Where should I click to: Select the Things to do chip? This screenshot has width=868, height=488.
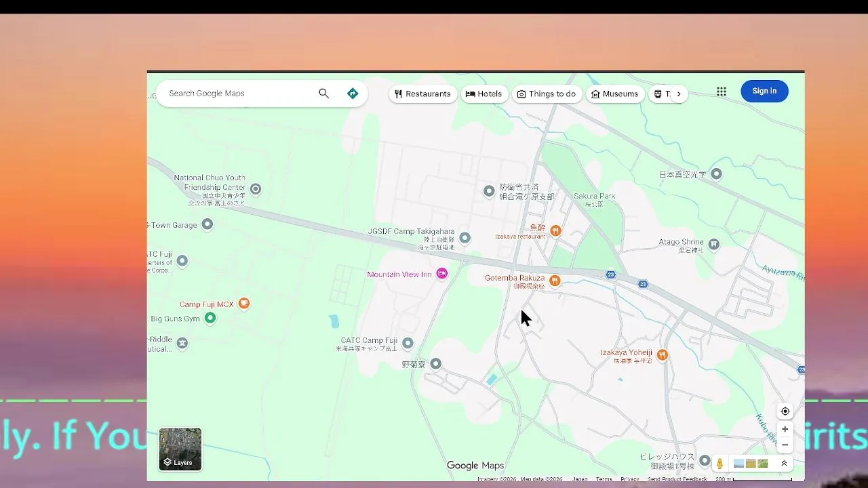click(x=547, y=94)
